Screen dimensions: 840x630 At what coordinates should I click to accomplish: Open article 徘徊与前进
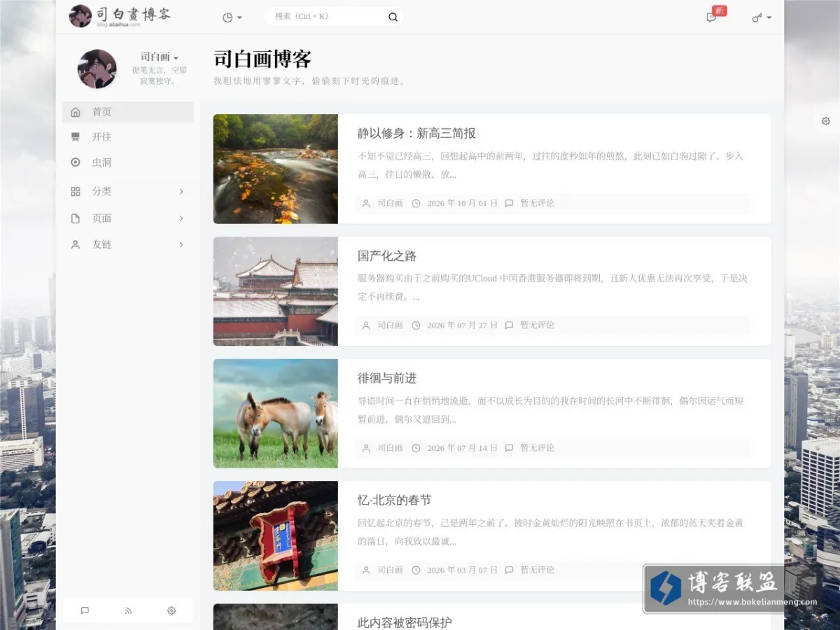[x=387, y=378]
